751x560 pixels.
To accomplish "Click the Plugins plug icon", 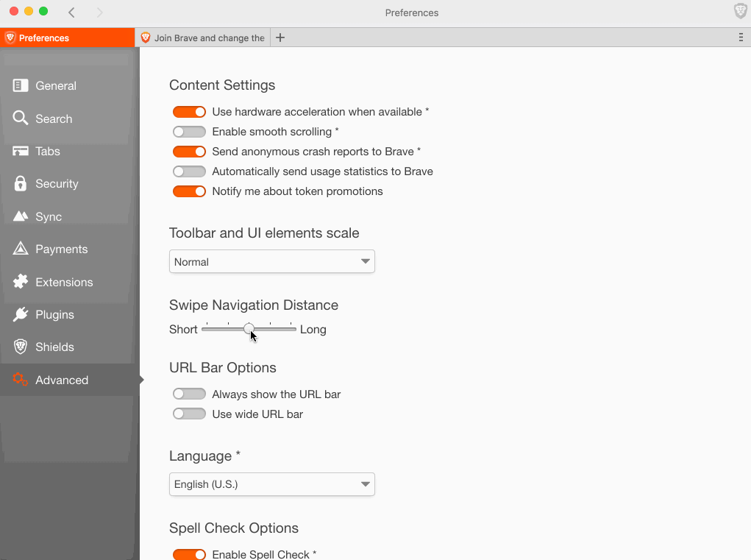I will [20, 314].
